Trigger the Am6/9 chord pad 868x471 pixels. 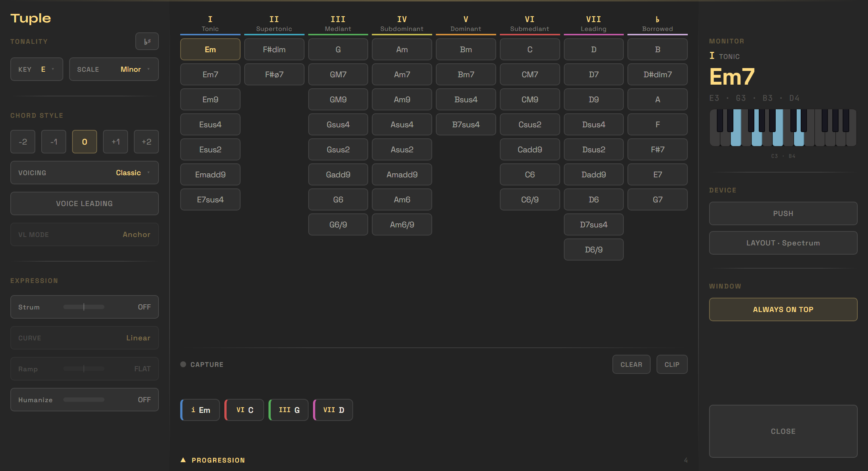tap(402, 224)
